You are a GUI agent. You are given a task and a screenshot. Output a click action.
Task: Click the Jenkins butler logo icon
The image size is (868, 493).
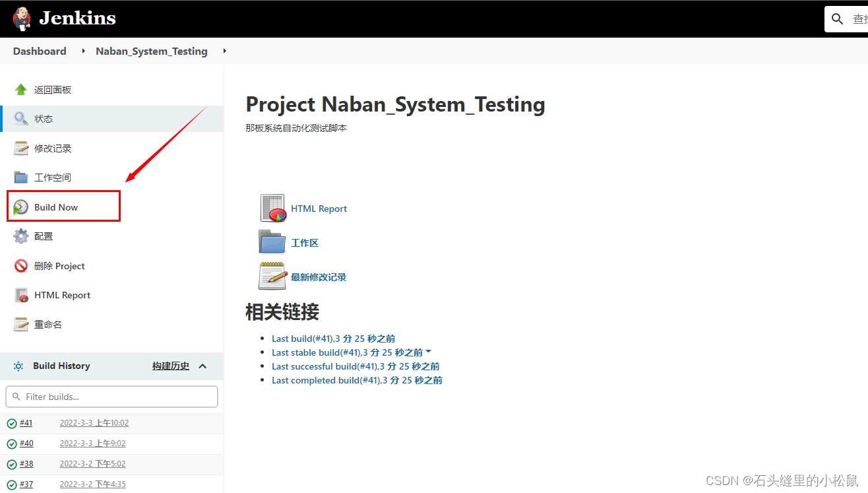(22, 18)
